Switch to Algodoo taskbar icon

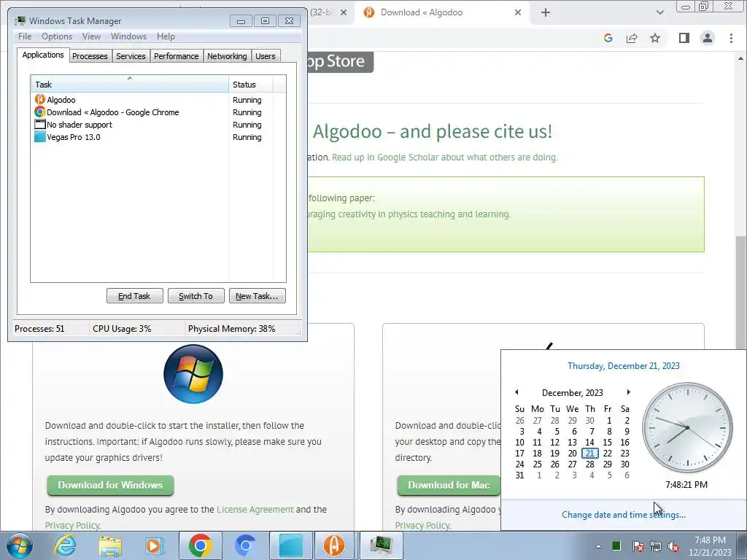(x=334, y=545)
